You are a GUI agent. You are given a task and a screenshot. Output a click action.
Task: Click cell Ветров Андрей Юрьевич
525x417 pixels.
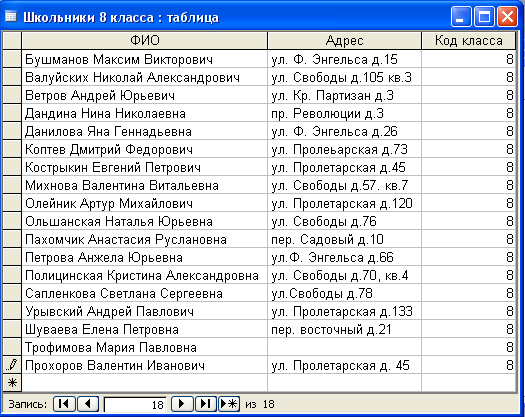pos(144,95)
